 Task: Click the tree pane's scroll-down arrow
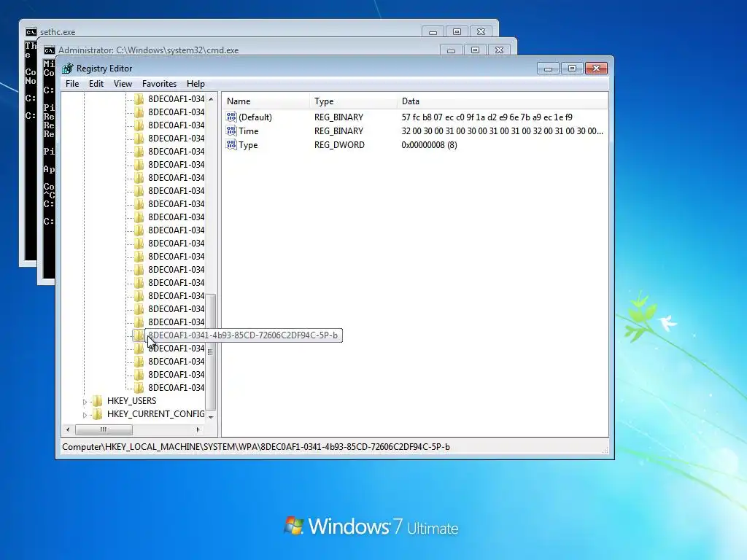point(211,416)
